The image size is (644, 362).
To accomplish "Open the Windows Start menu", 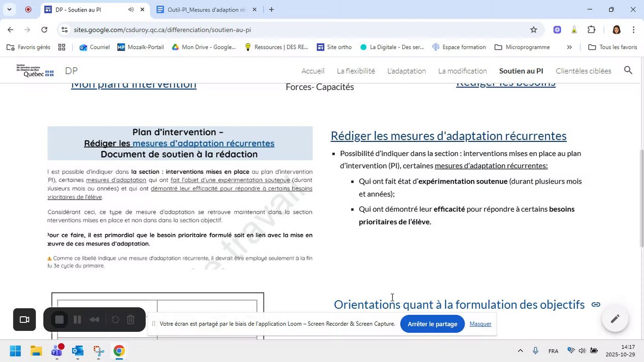I will (x=15, y=351).
